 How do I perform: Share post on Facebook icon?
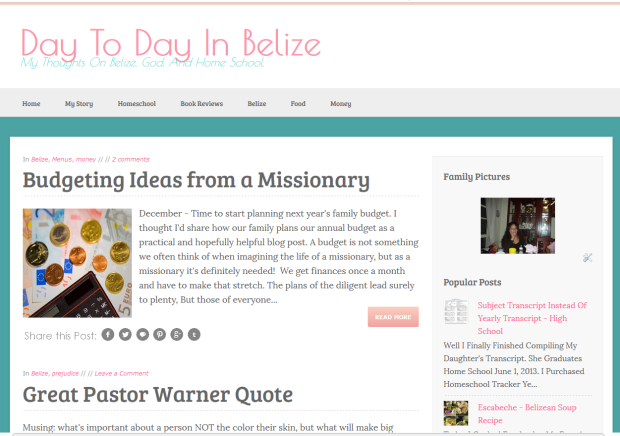(x=109, y=334)
